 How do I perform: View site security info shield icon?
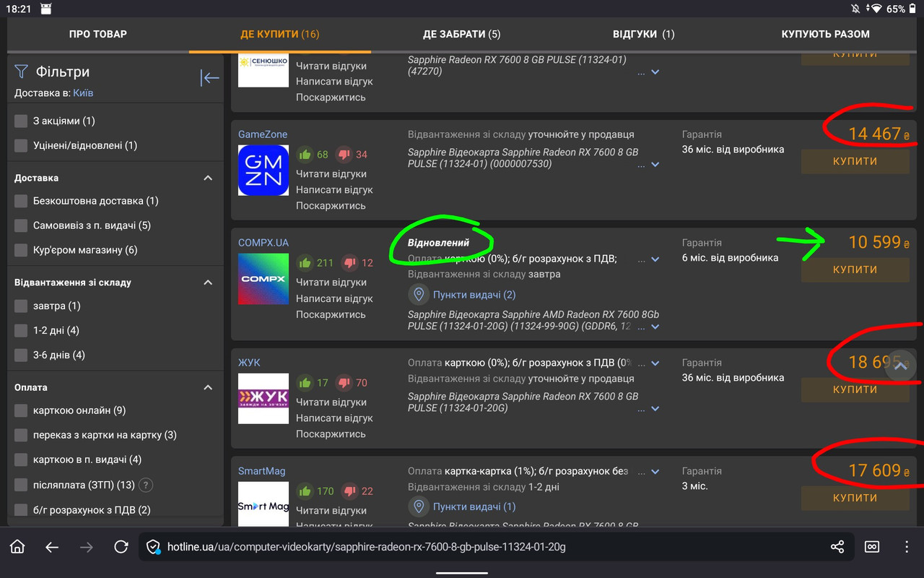(x=154, y=547)
